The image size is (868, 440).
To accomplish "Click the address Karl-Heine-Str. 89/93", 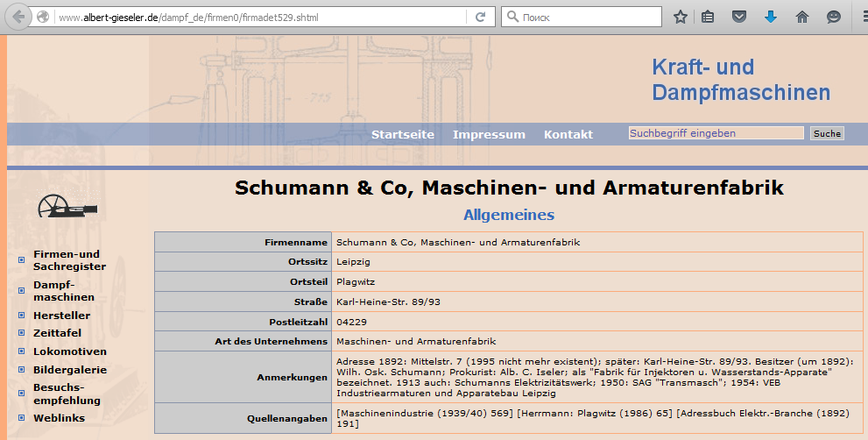I will [388, 302].
